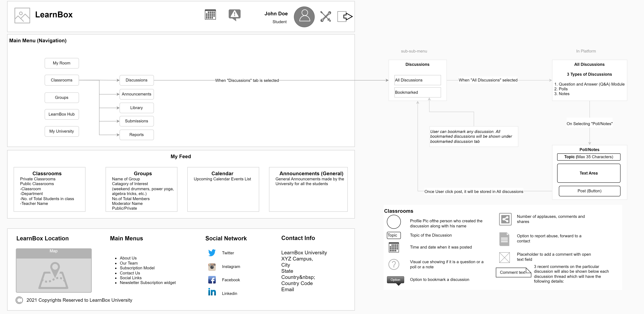Open the settings tools icon
The width and height of the screenshot is (644, 314).
[325, 16]
